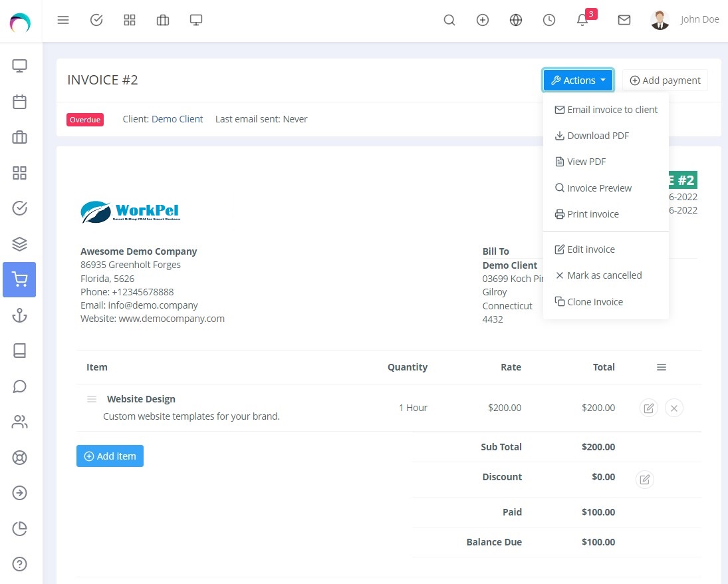Select Invoice Preview option
728x584 pixels.
(x=606, y=188)
